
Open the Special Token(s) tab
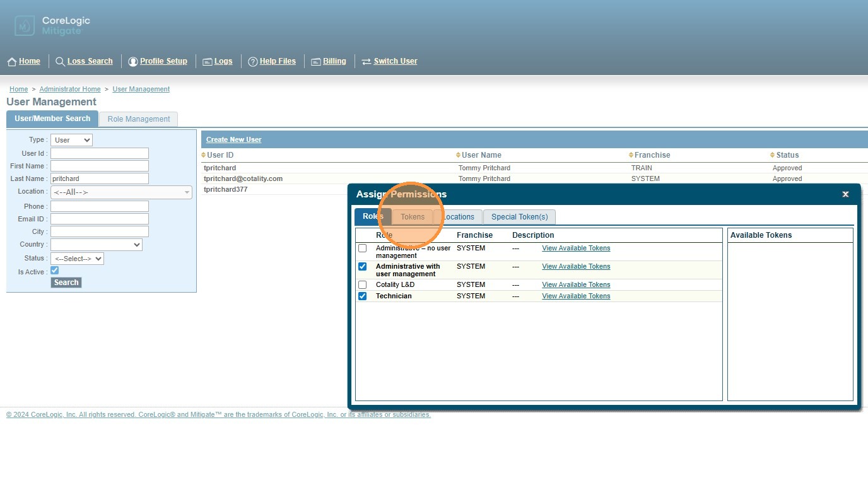pyautogui.click(x=519, y=217)
